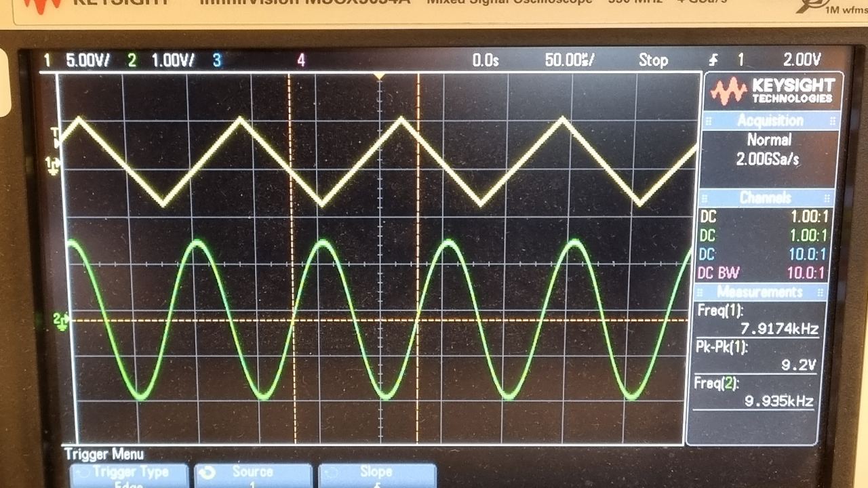868x488 pixels.
Task: Click the 9.2V peak-to-peak reading
Action: pyautogui.click(x=798, y=365)
